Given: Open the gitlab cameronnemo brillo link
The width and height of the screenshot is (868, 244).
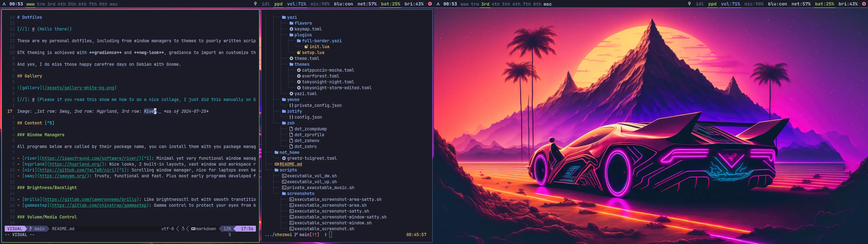Looking at the screenshot, I should (x=91, y=199).
